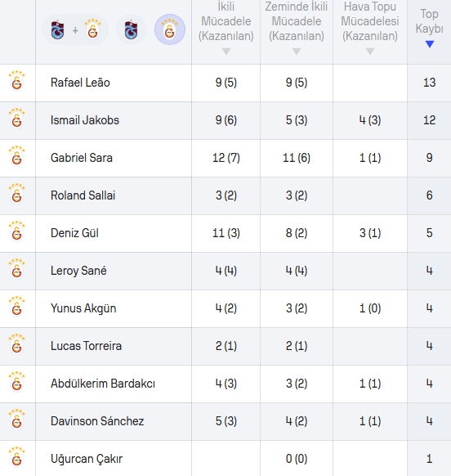Click Galatasaray crest beside Abdülkerim Bardakcı
The width and height of the screenshot is (451, 476).
[x=16, y=382]
